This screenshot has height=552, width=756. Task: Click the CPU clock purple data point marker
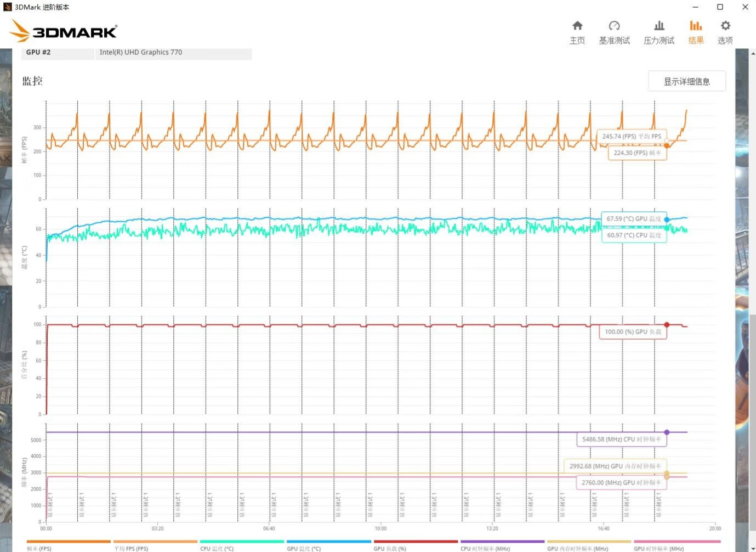pyautogui.click(x=667, y=432)
